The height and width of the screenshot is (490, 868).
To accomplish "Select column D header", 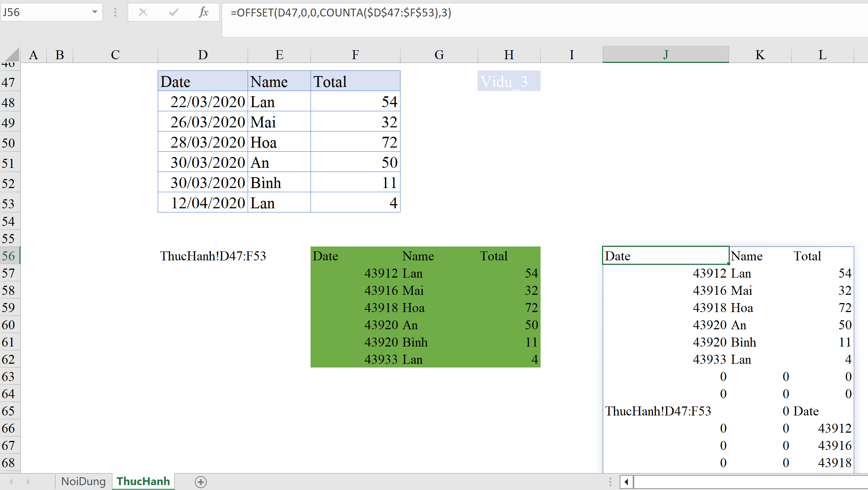I will click(x=203, y=55).
